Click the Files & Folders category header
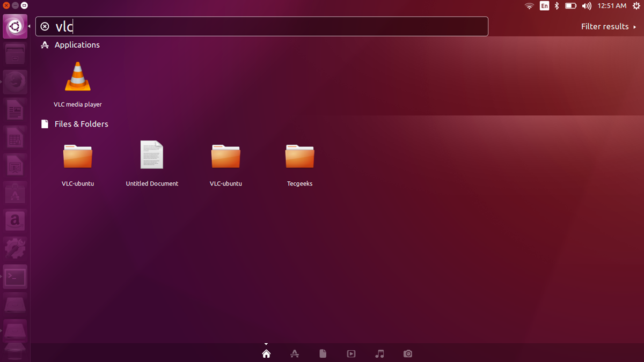This screenshot has height=362, width=644. coord(75,124)
